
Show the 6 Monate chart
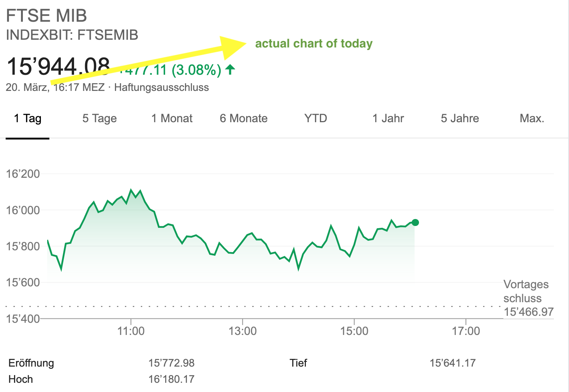point(244,119)
